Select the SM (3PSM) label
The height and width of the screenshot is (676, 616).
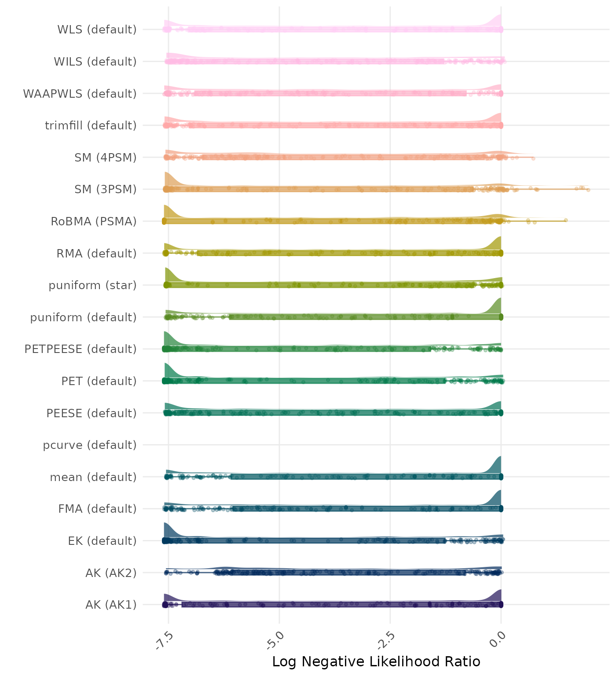106,190
